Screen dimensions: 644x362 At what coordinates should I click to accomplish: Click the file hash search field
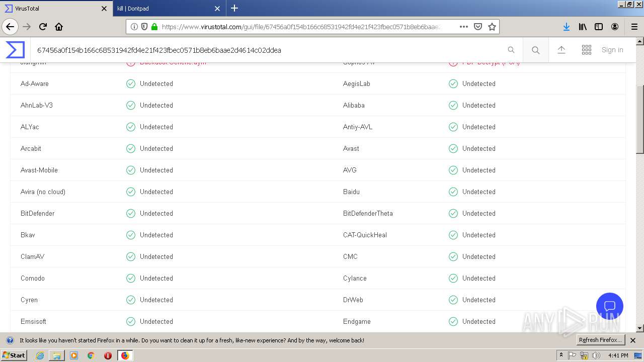267,50
